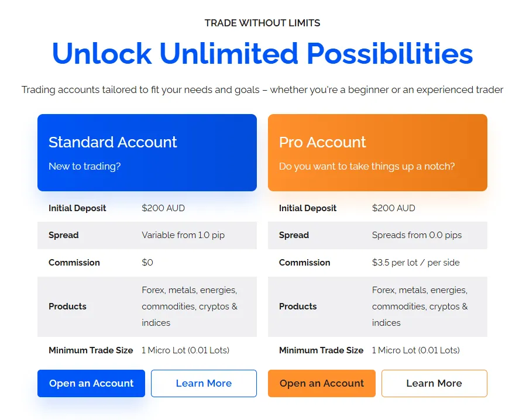The width and height of the screenshot is (526, 420).
Task: Select the '$0' commission value
Action: pyautogui.click(x=147, y=263)
